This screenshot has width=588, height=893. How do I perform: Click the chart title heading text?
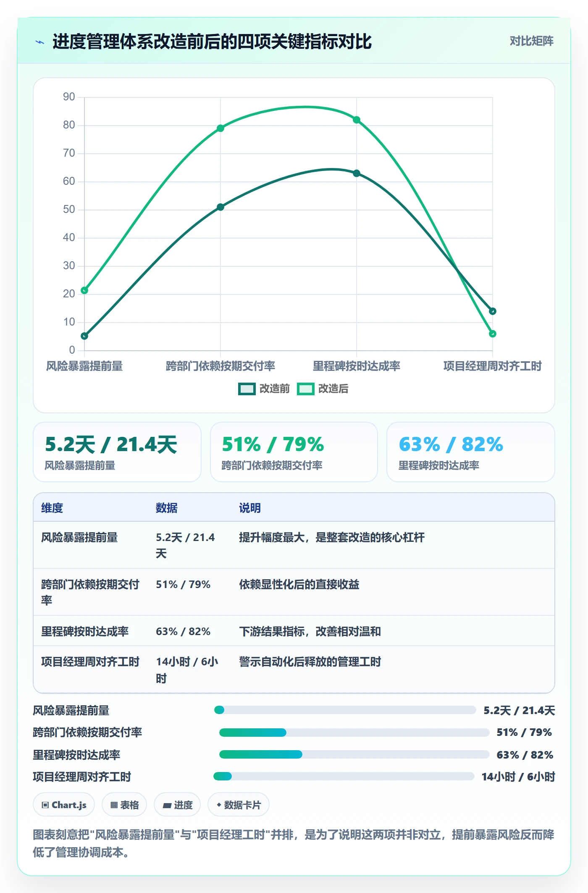click(x=212, y=42)
